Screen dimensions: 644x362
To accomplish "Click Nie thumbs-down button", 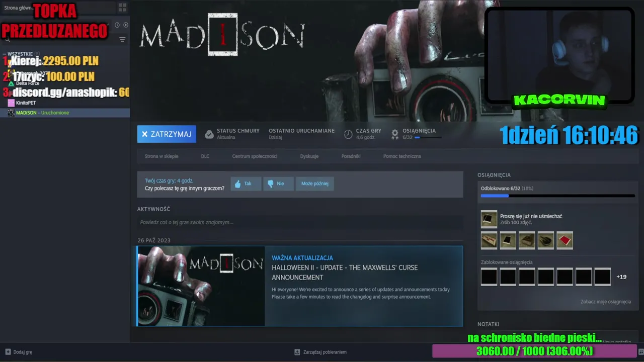I will coord(278,184).
